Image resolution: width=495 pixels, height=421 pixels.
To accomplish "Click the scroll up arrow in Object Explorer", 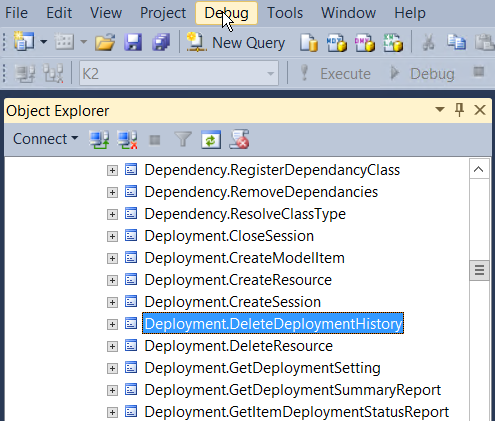I will (479, 169).
